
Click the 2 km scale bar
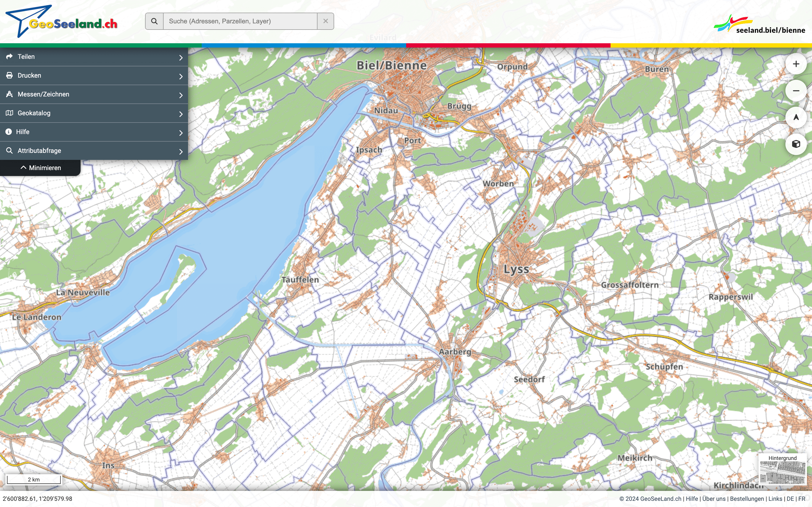point(34,479)
